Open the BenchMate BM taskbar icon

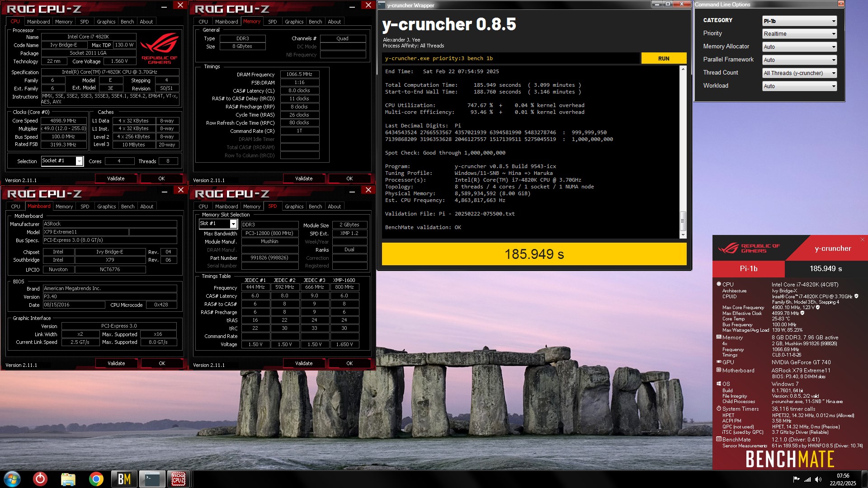[x=124, y=479]
